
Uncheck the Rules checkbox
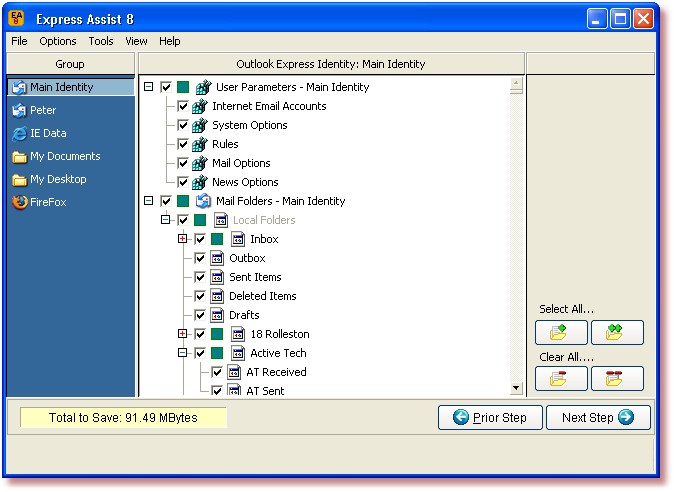[183, 144]
